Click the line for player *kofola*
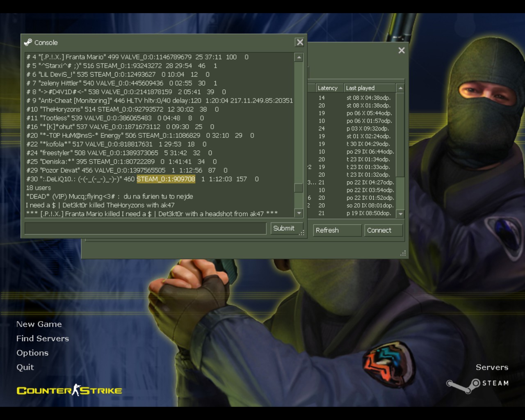 pos(116,144)
